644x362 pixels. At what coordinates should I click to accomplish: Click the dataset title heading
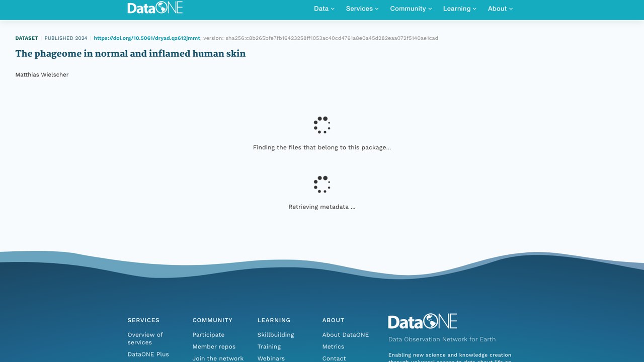pos(130,53)
